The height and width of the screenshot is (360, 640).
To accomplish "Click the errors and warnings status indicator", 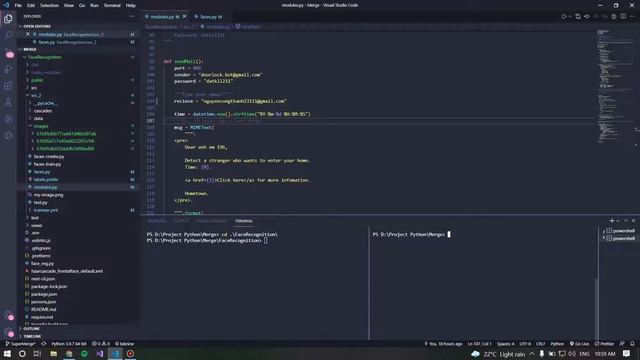I will point(101,344).
